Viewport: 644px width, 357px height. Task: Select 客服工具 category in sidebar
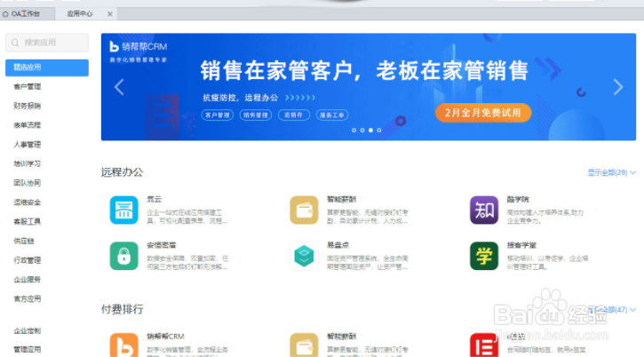click(28, 222)
